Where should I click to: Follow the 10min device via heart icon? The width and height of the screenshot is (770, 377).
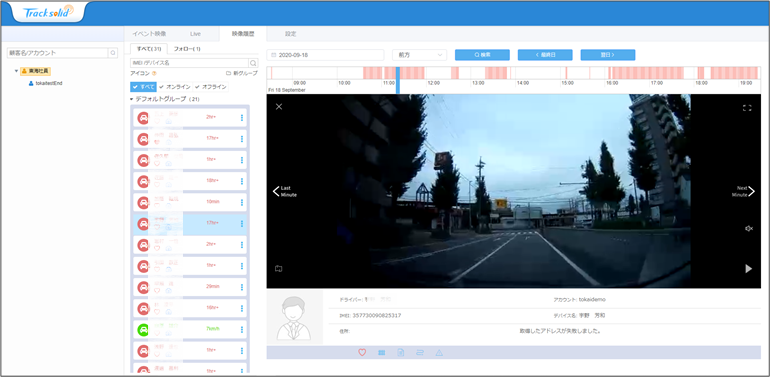point(157,206)
